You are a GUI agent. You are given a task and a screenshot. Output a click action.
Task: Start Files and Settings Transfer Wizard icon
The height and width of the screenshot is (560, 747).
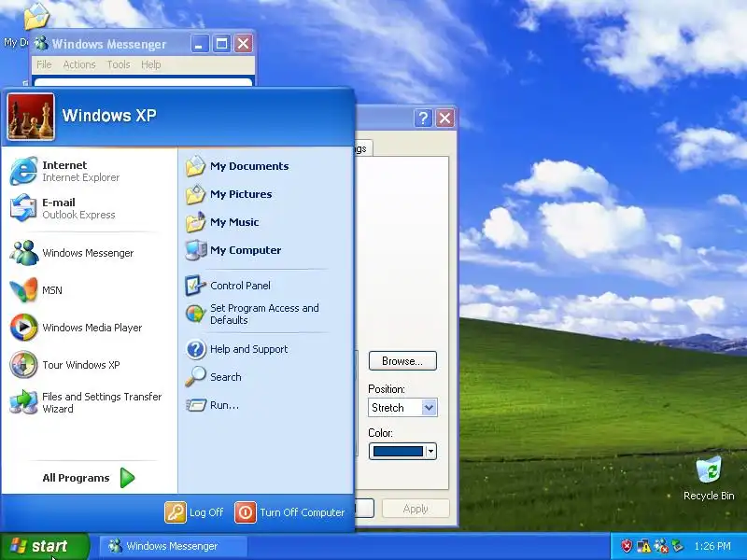pyautogui.click(x=23, y=402)
